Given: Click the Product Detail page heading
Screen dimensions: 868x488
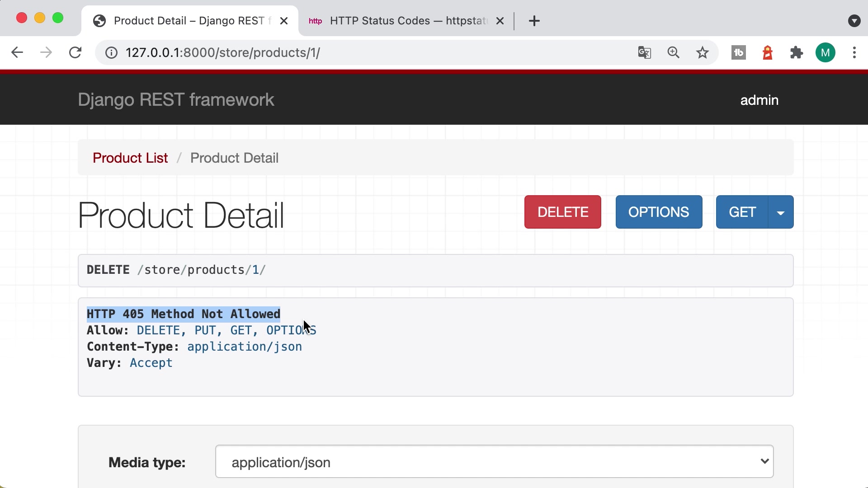Looking at the screenshot, I should (181, 215).
